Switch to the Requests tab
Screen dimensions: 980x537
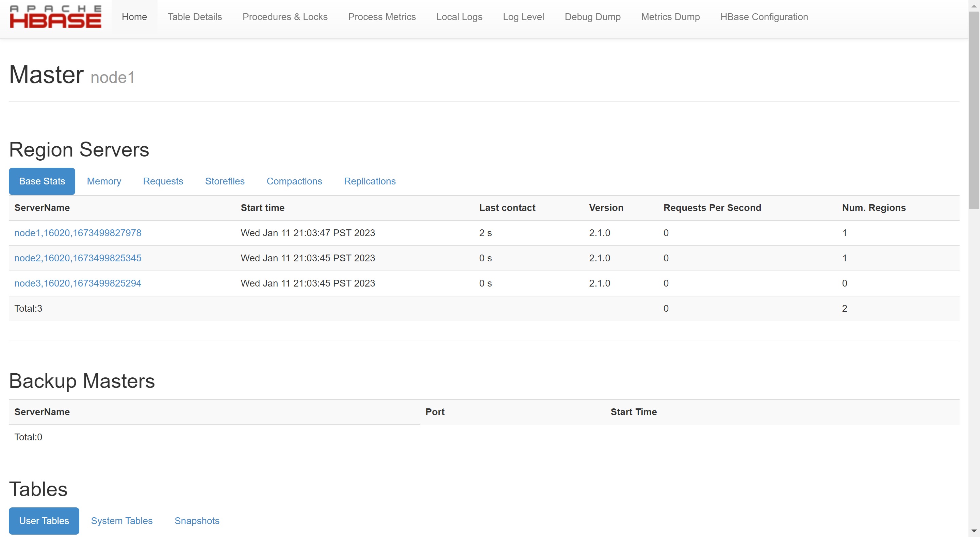[163, 181]
